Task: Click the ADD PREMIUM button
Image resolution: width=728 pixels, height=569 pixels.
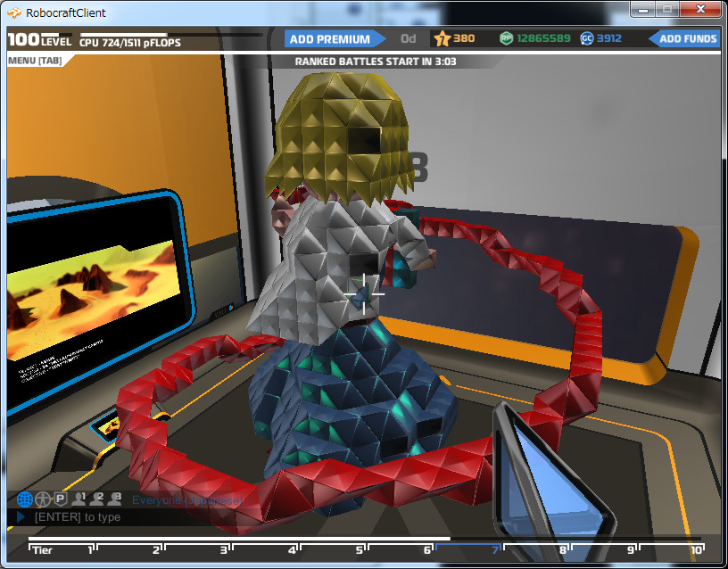Action: tap(335, 39)
